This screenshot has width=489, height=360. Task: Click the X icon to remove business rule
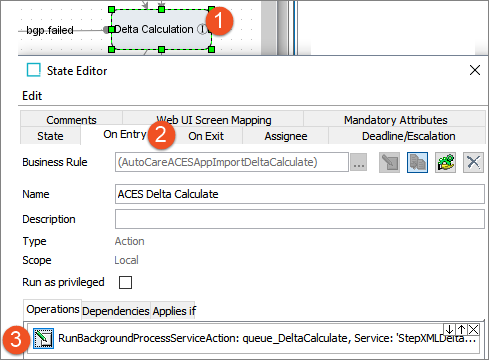pos(473,163)
